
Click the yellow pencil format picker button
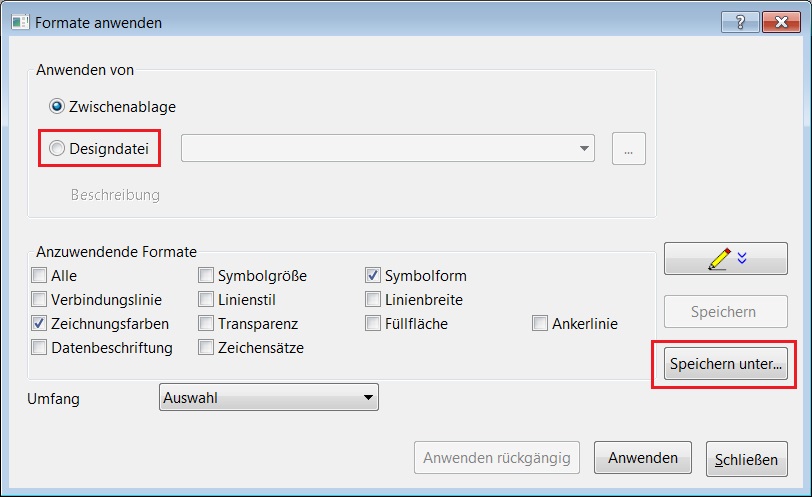tap(726, 258)
